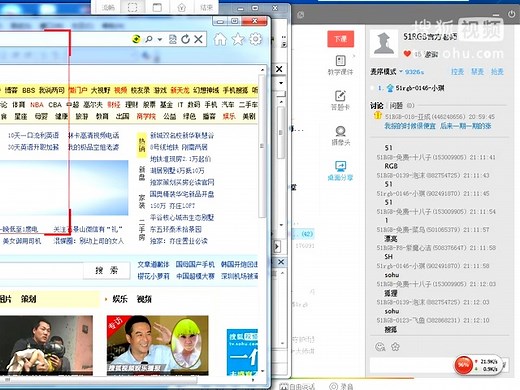
Task: Switch to the 娱乐 tab on Sohu page
Action: coord(120,299)
